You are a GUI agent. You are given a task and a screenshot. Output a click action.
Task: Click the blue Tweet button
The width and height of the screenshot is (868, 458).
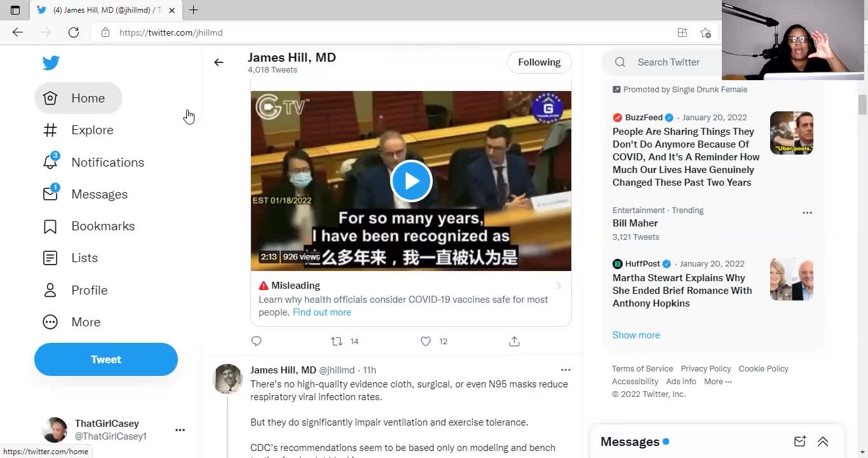click(106, 359)
